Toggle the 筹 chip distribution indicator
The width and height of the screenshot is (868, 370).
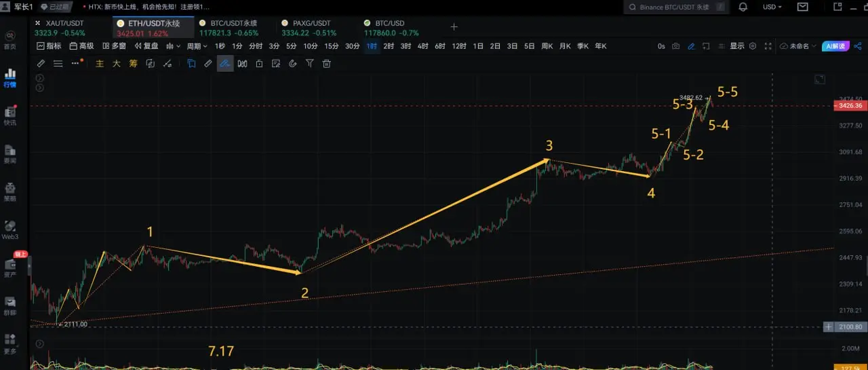click(x=133, y=63)
